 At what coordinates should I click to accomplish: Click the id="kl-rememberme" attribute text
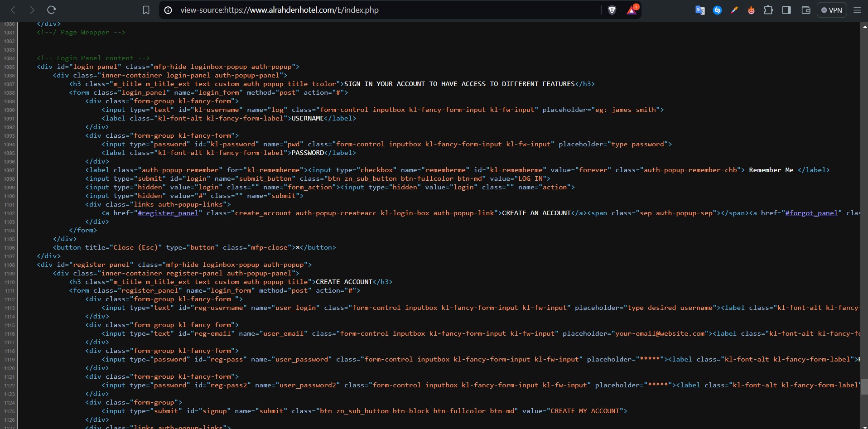coord(510,170)
